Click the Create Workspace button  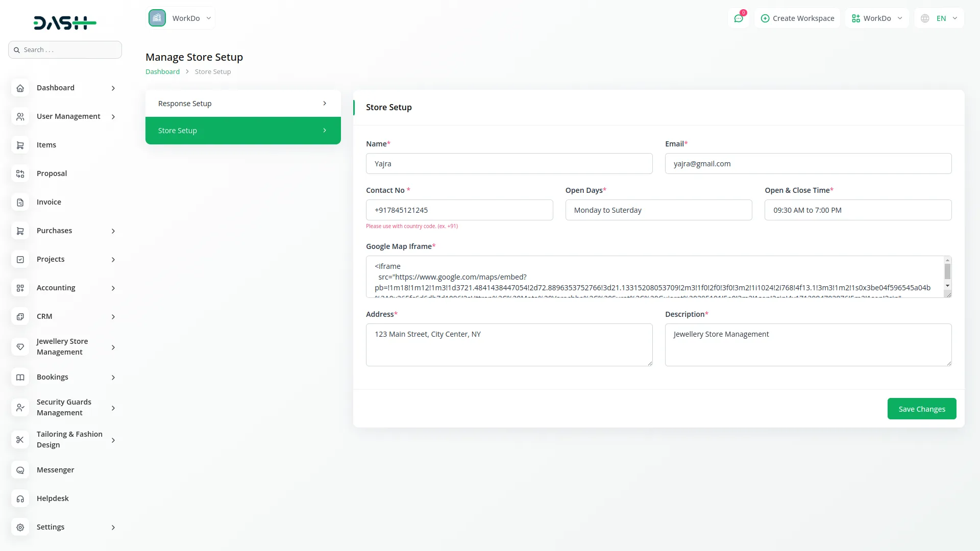[797, 18]
